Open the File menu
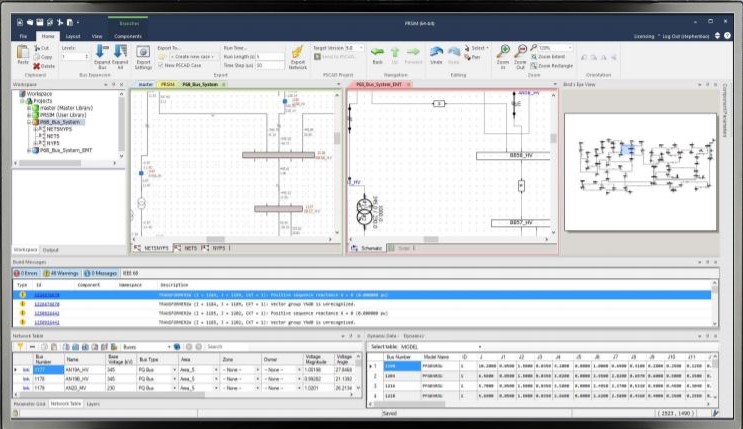 pyautogui.click(x=23, y=37)
